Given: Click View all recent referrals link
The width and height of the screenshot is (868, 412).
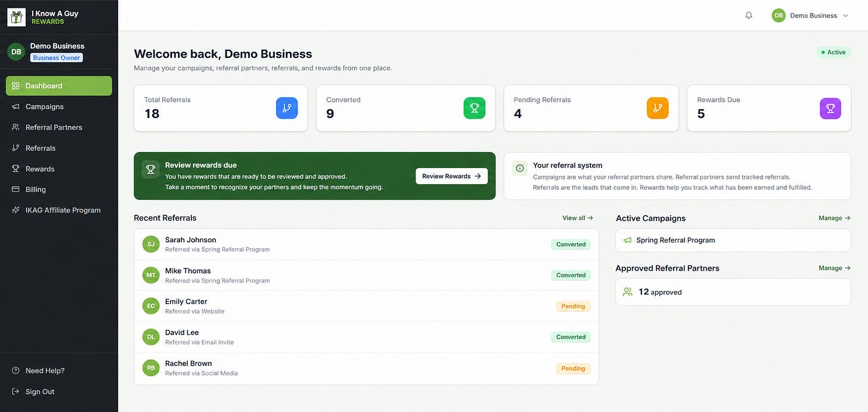Looking at the screenshot, I should pos(578,218).
